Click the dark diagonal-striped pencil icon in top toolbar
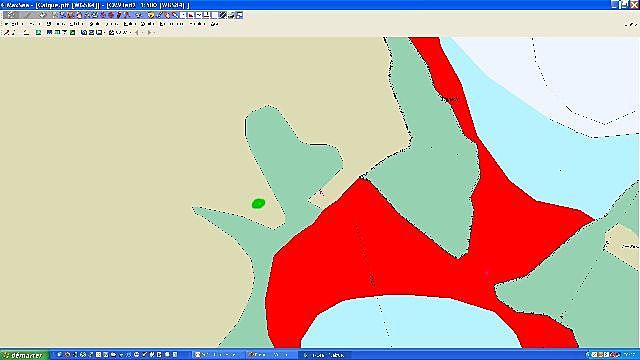 point(222,15)
